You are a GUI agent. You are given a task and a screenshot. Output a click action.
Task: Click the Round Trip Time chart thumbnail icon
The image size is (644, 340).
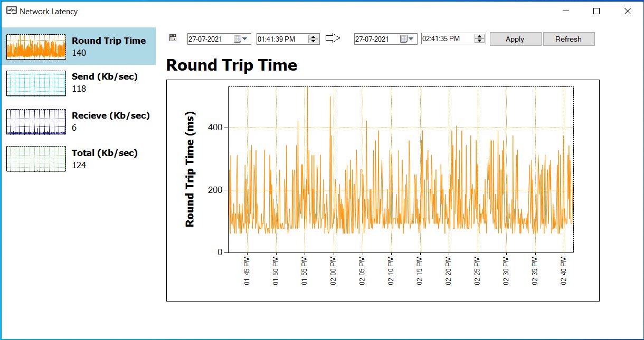(35, 46)
